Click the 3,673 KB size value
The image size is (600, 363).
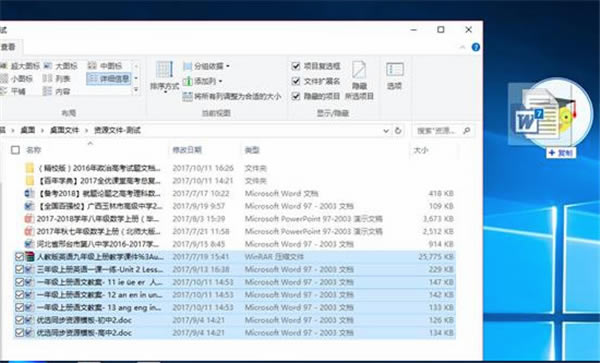439,219
